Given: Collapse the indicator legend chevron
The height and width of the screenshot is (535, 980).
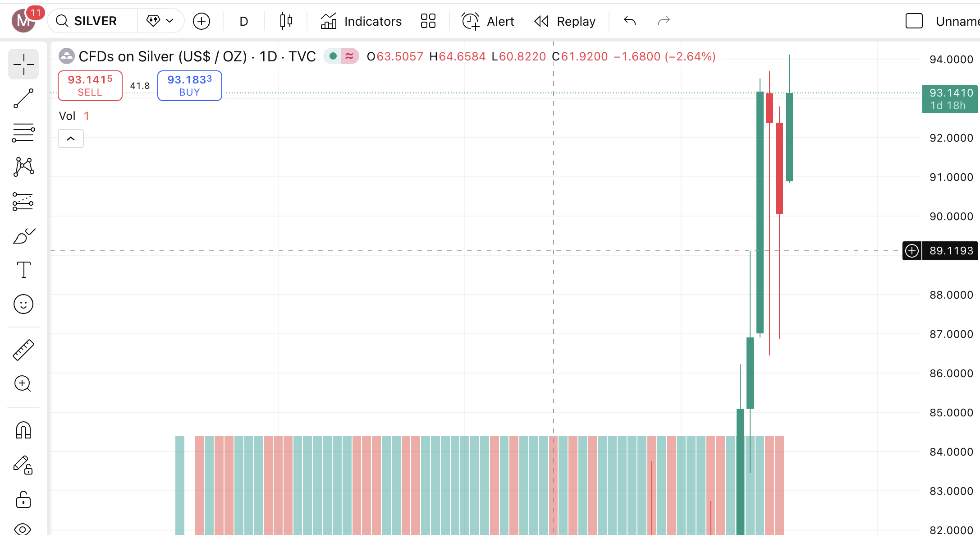Looking at the screenshot, I should 71,138.
